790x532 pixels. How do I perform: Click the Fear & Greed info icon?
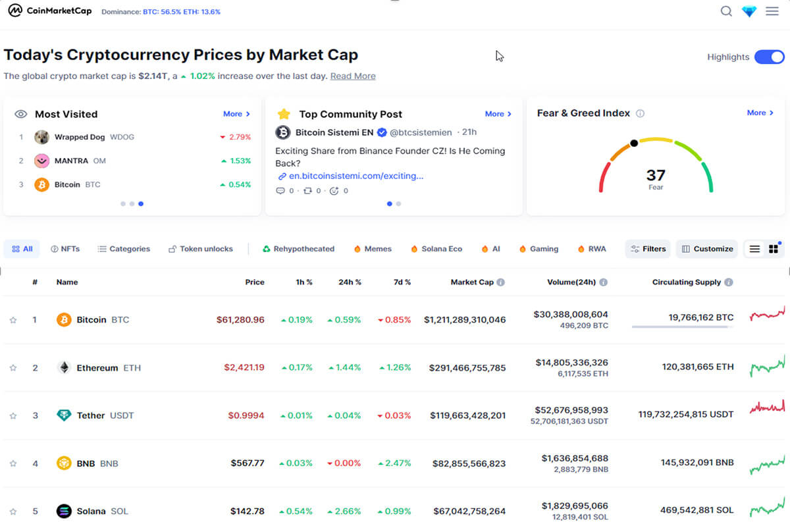coord(640,113)
